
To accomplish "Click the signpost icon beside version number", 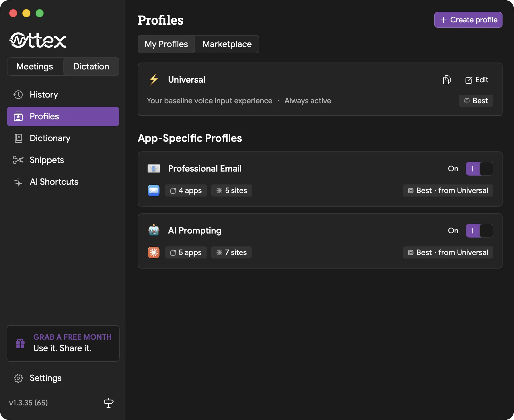I will pyautogui.click(x=109, y=403).
